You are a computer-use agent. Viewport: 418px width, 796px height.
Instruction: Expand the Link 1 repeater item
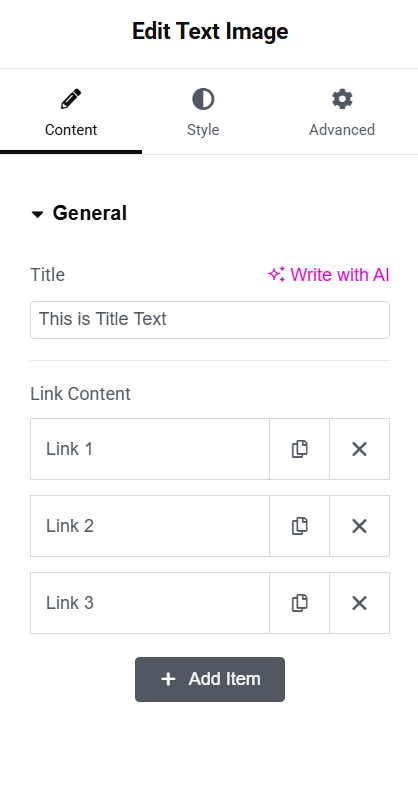coord(150,449)
